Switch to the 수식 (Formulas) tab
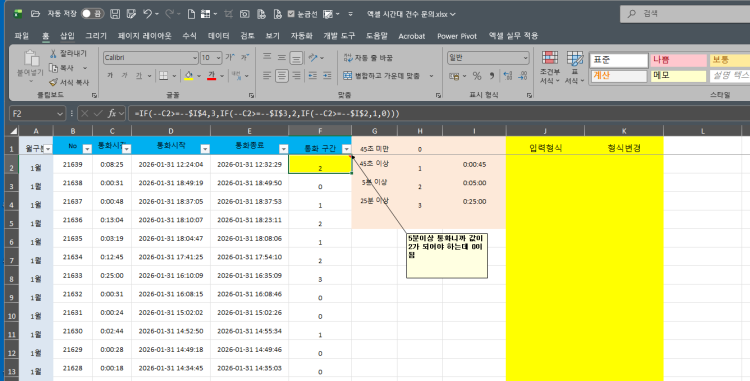 [189, 36]
